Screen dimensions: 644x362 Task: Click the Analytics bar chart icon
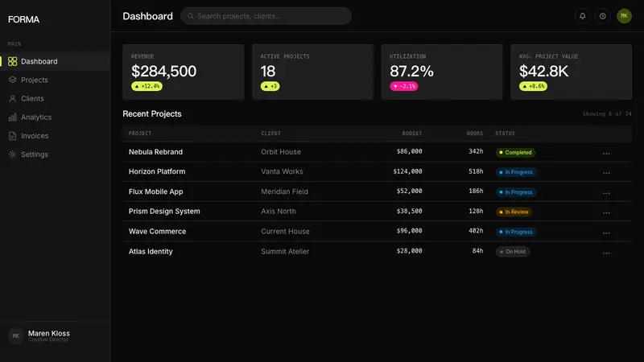tap(12, 117)
